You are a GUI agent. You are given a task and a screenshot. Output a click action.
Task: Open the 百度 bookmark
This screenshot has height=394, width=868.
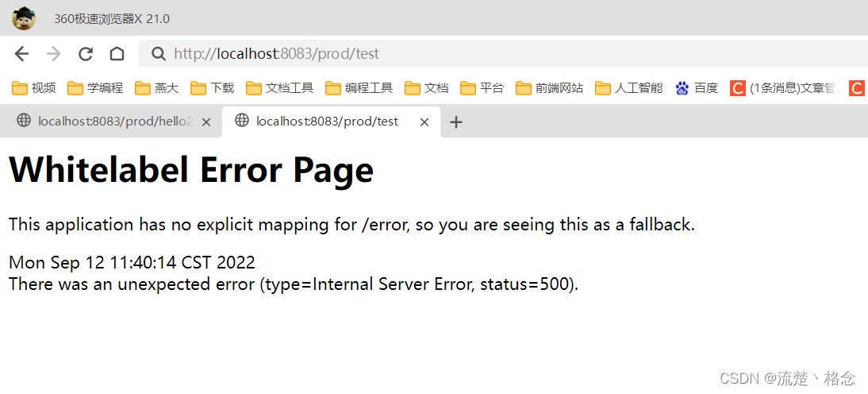[x=697, y=88]
